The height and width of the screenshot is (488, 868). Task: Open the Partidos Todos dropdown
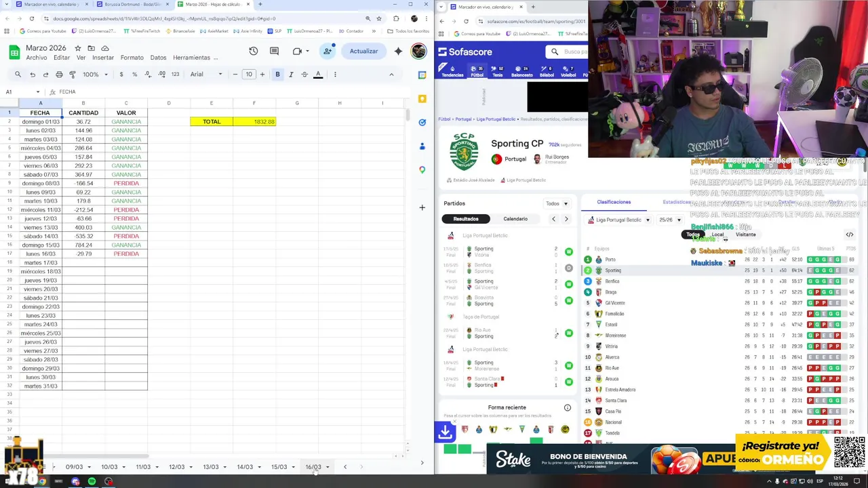(556, 203)
